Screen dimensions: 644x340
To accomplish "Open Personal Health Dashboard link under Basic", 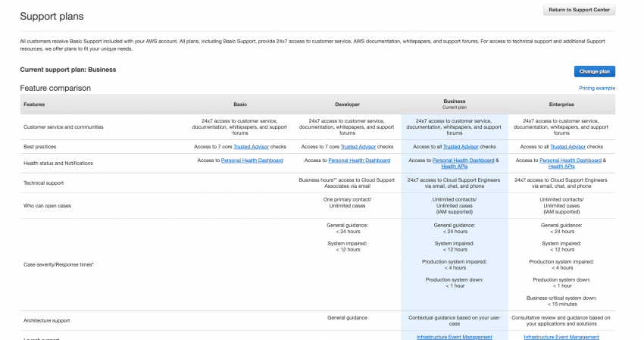I will point(252,161).
